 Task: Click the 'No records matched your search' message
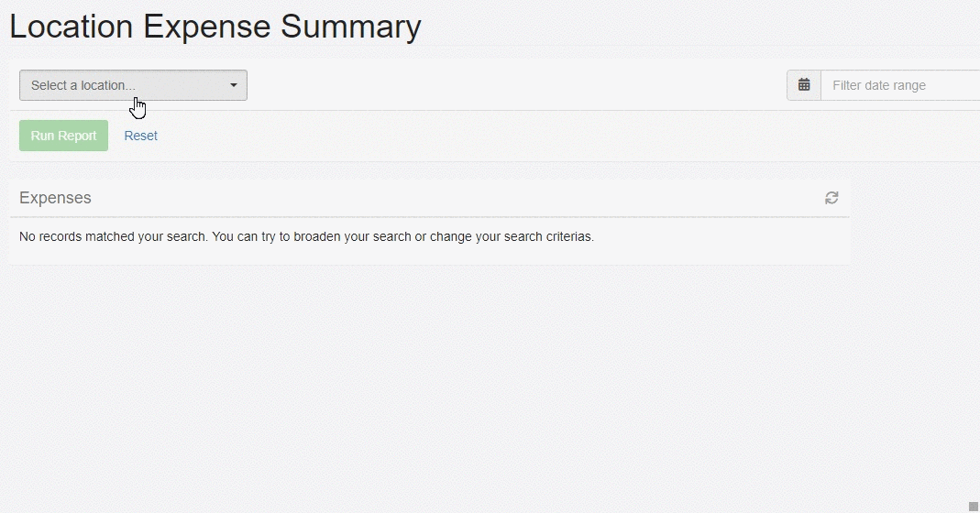tap(306, 237)
